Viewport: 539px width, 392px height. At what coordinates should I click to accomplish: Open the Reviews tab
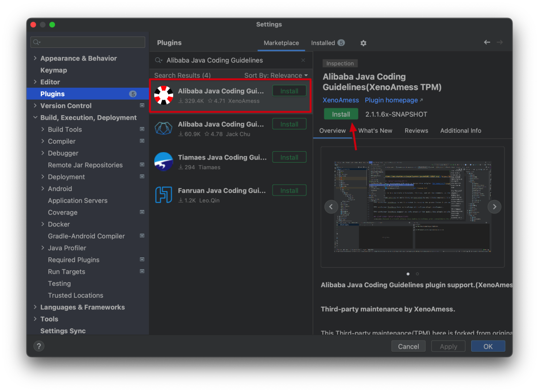pos(416,131)
